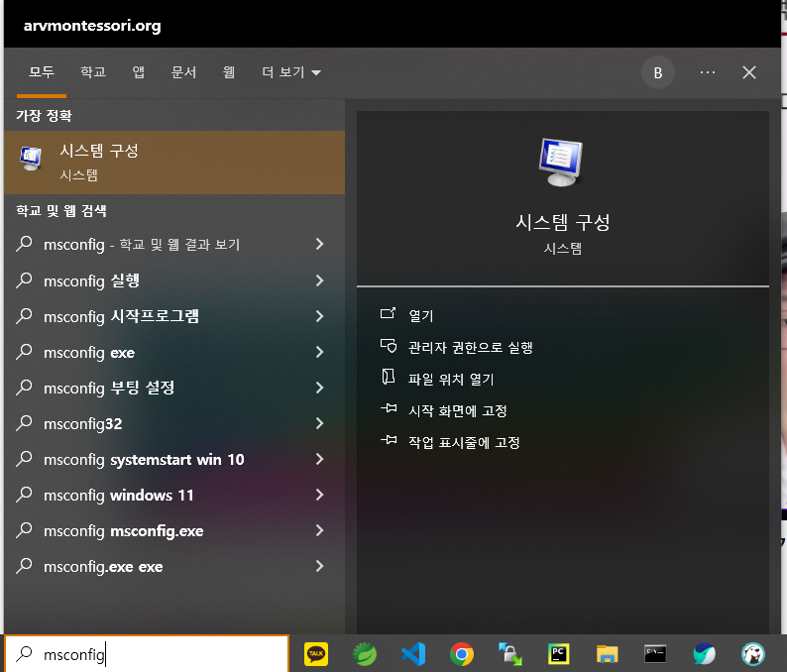
Task: Expand arrow for msconfig32 suggestion
Action: [x=319, y=423]
